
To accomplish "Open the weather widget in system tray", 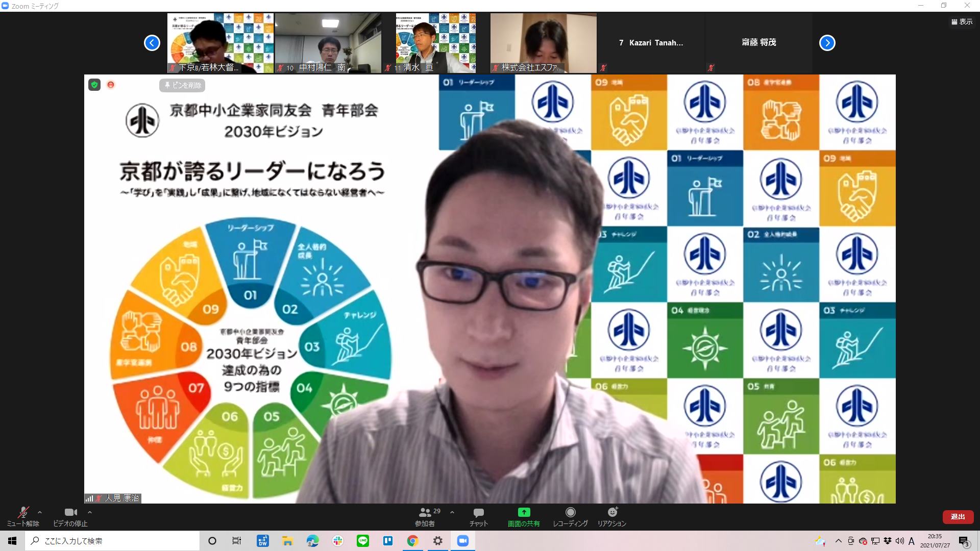I will 820,541.
